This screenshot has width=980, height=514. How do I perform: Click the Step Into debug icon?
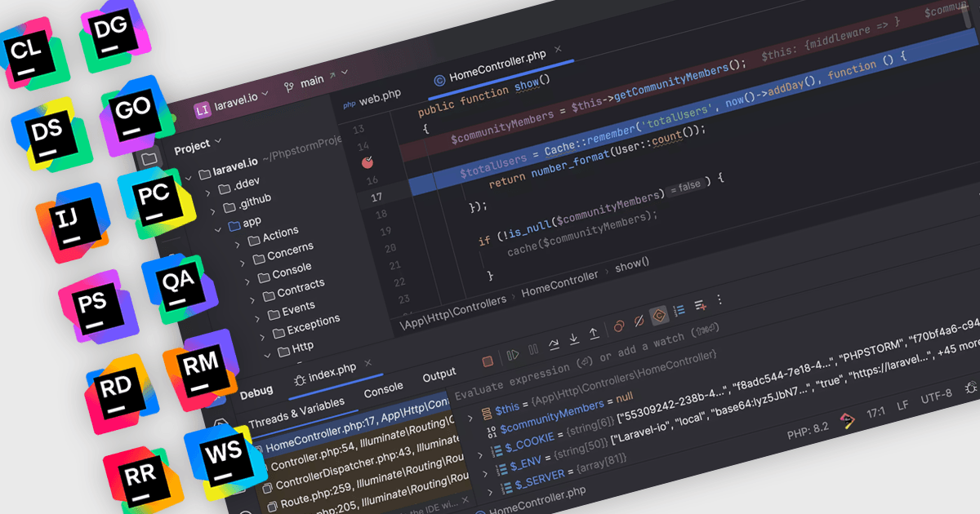(574, 338)
